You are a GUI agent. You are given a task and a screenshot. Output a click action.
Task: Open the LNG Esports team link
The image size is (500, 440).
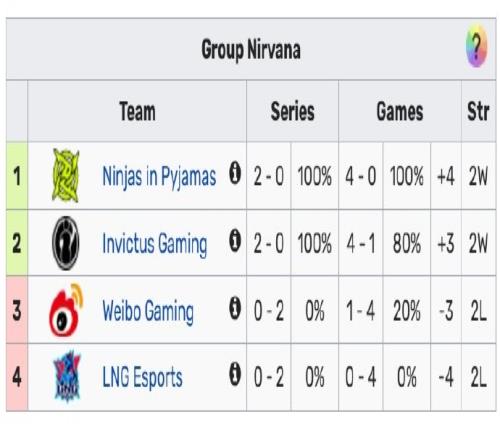142,377
